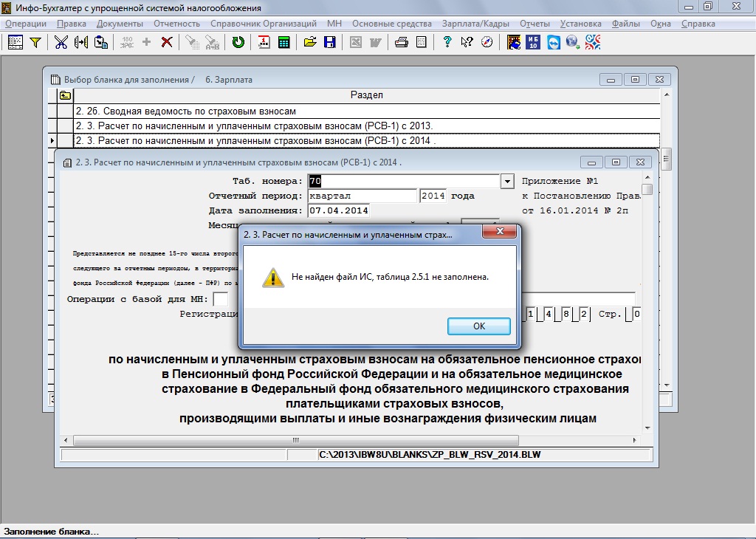This screenshot has width=756, height=539.
Task: Open the Файлы menu
Action: [x=626, y=24]
